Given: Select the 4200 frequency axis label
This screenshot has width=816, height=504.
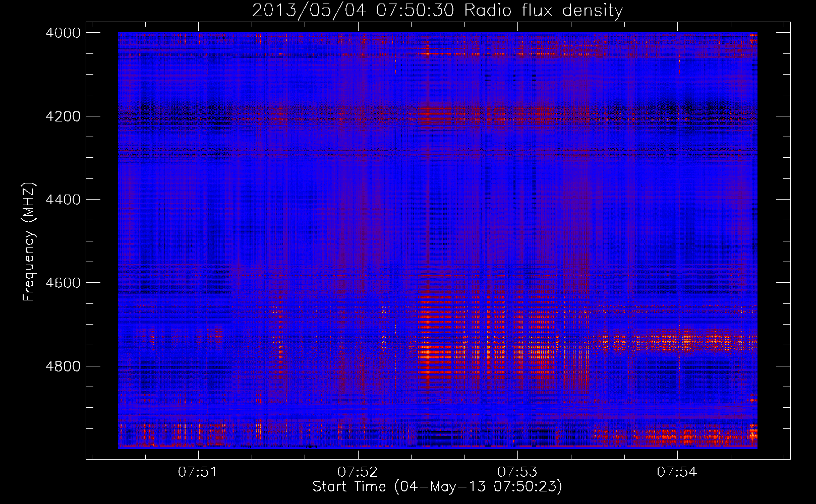Looking at the screenshot, I should coord(63,116).
